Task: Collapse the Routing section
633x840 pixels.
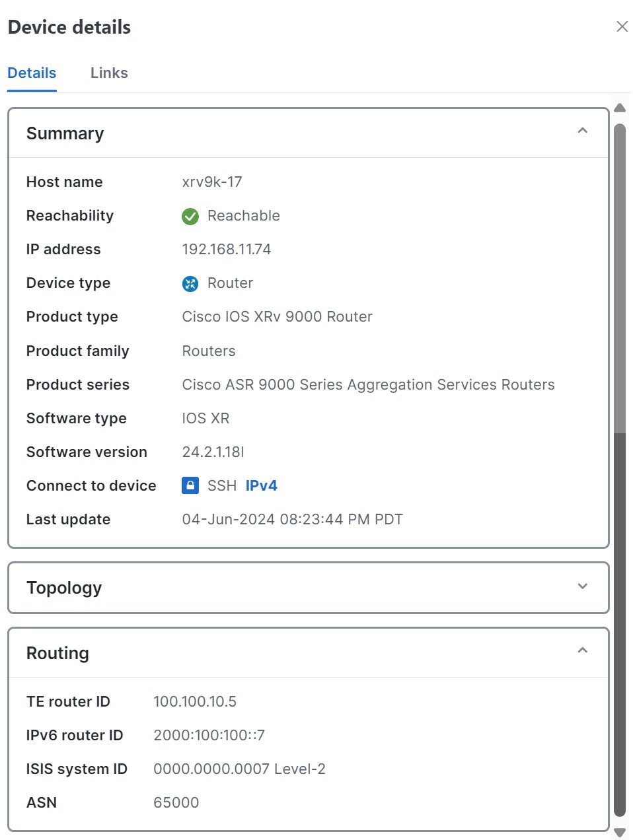Action: [582, 650]
